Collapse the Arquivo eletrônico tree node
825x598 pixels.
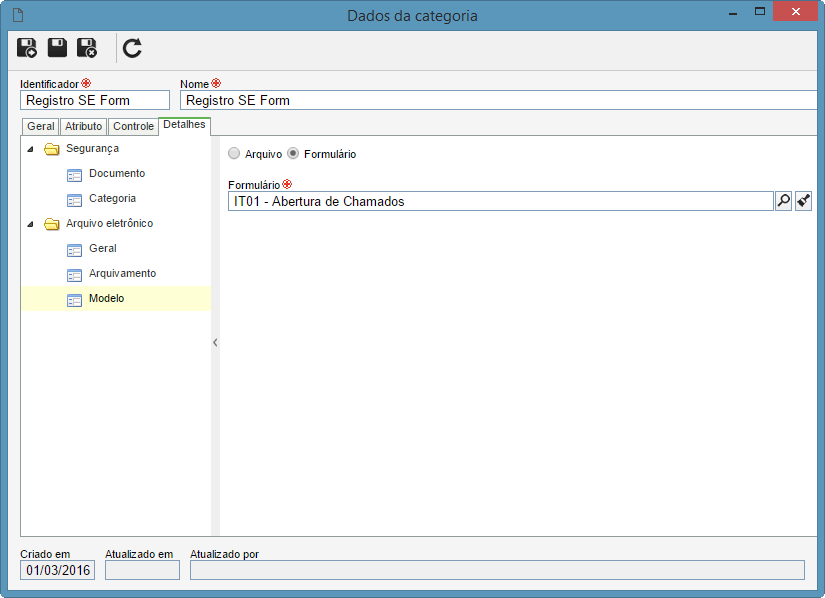[31, 224]
